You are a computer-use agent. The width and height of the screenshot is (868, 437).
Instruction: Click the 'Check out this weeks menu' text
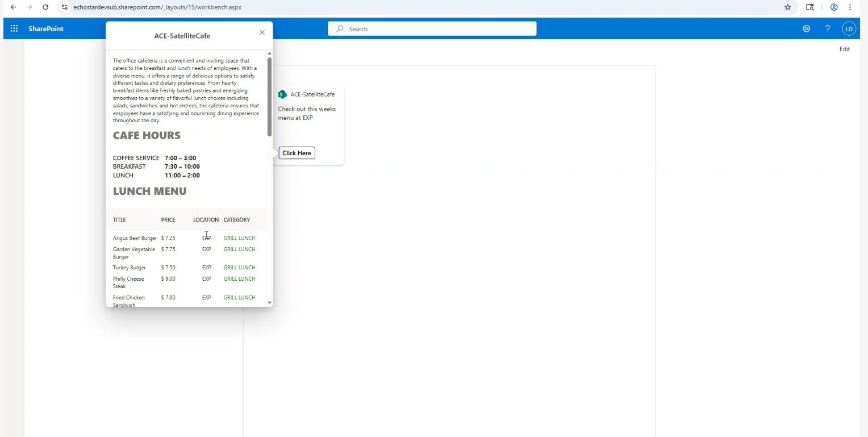(x=307, y=114)
